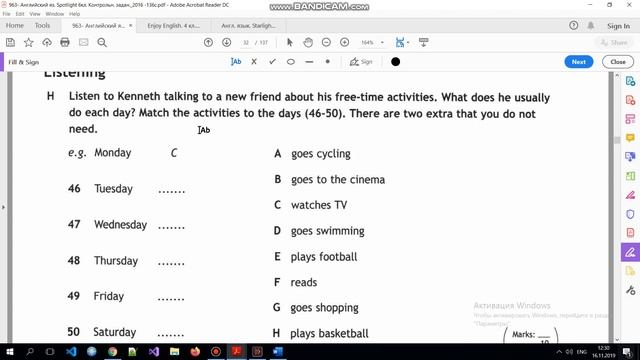Switch to Enjoy English document tab
The image size is (640, 360).
tap(173, 26)
